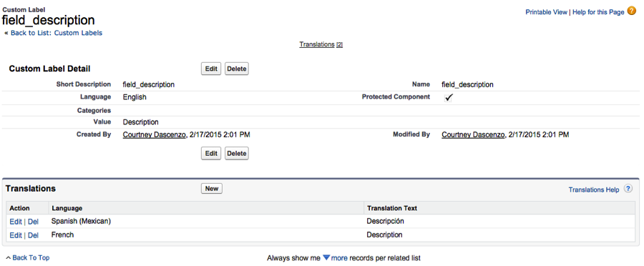
Task: Click the Back To Top caret arrow
Action: click(8, 258)
